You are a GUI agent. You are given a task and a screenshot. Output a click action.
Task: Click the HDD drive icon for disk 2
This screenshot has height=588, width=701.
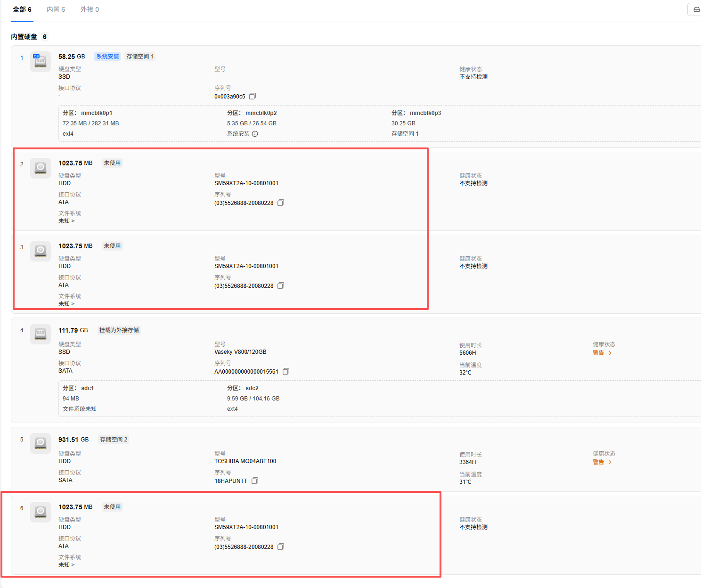[41, 168]
